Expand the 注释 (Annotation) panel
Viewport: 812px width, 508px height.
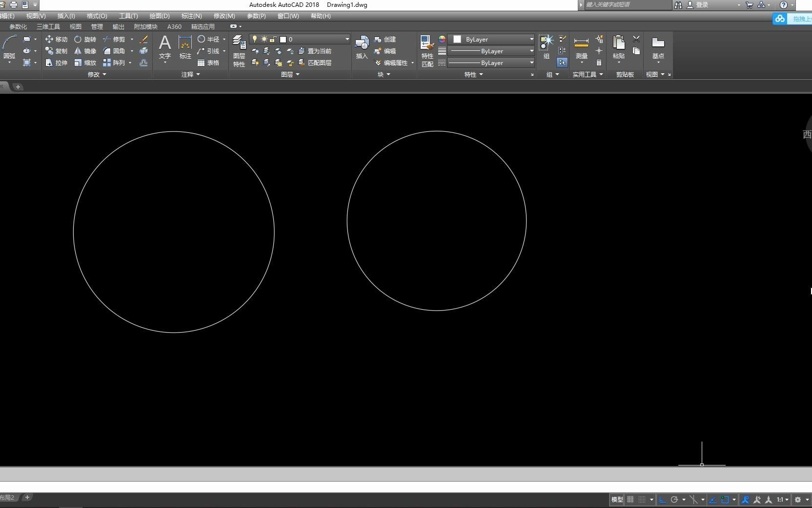pyautogui.click(x=191, y=74)
